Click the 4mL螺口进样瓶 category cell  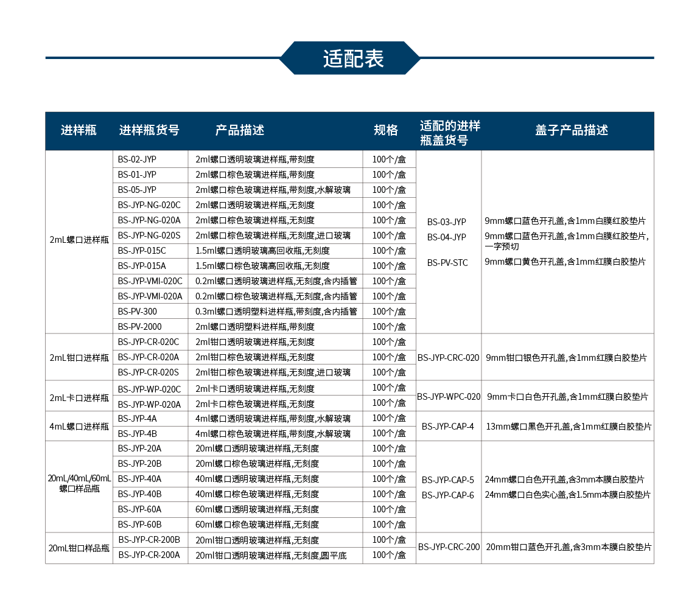79,427
